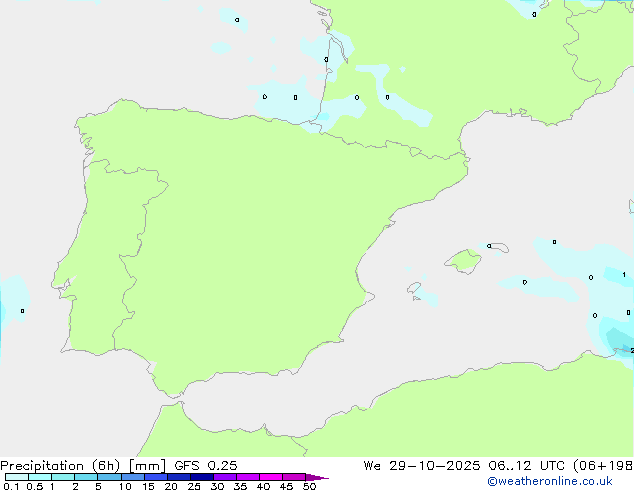Click the 2–5 mm legend swatch
634x490 pixels.
tap(86, 477)
